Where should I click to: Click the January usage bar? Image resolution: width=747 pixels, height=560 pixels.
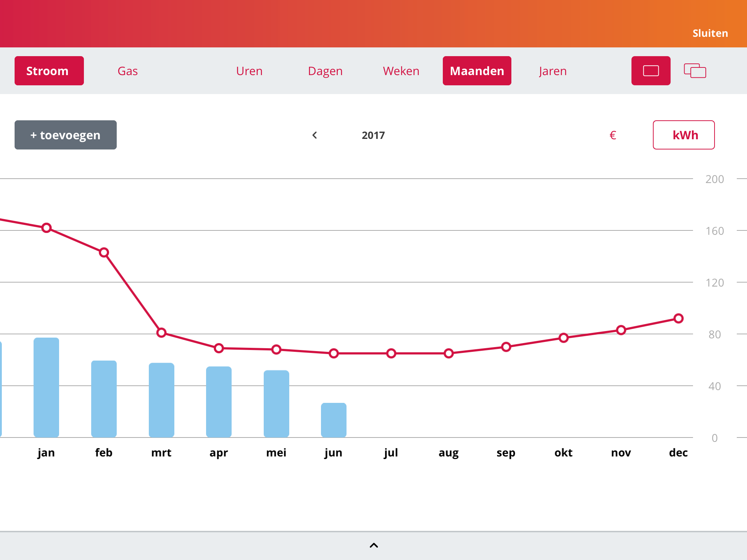point(46,387)
